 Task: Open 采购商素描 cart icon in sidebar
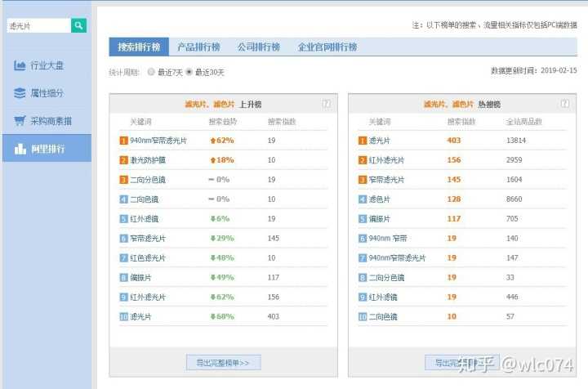(x=20, y=121)
